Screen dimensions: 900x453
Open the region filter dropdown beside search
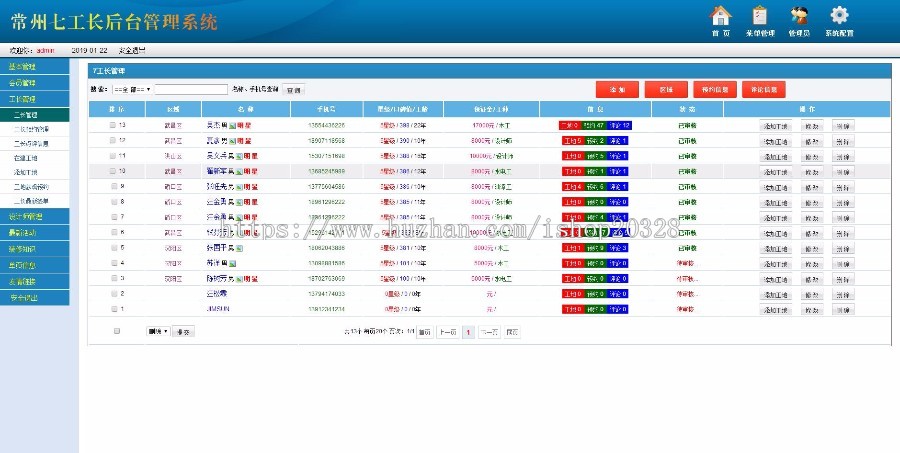(132, 90)
